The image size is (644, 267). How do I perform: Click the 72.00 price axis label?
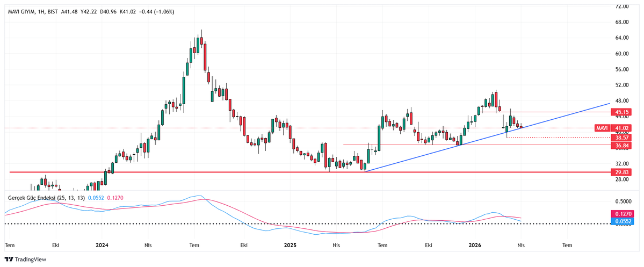(x=622, y=6)
